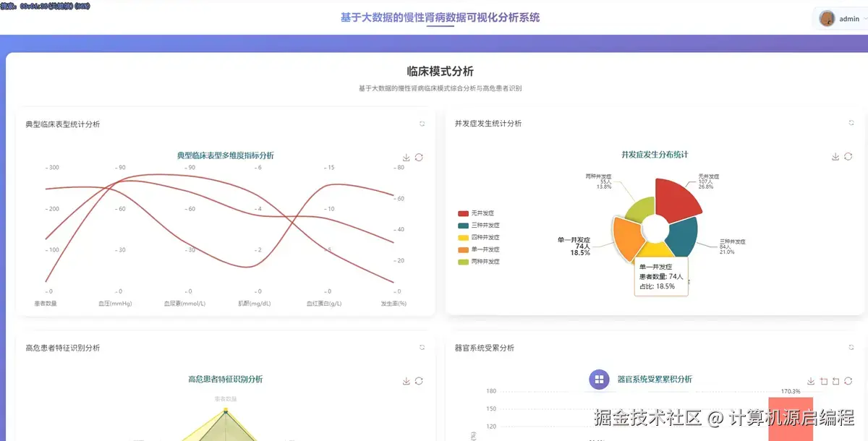Click the 发生率(%) axis label
The width and height of the screenshot is (868, 441).
click(393, 304)
